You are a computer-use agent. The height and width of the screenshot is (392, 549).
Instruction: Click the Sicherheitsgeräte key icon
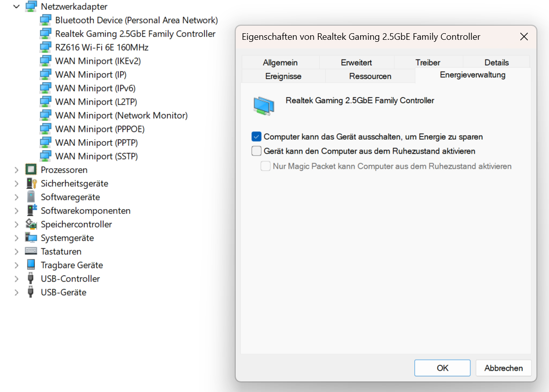coord(31,183)
